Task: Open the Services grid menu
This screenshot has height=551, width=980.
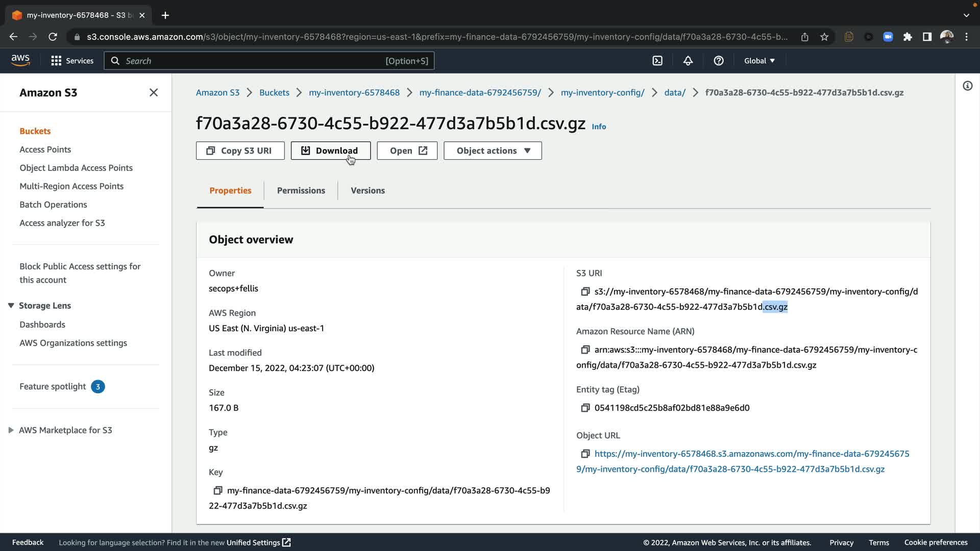Action: pos(72,61)
